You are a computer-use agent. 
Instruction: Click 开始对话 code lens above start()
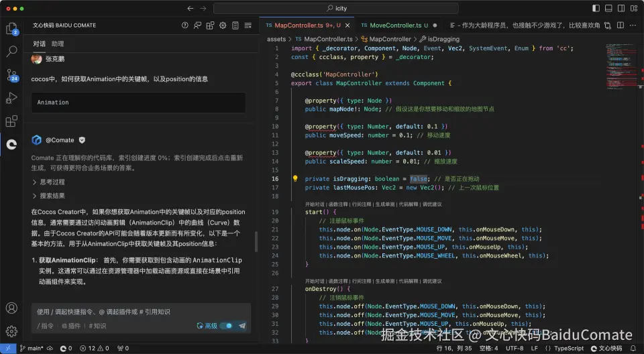(x=315, y=204)
